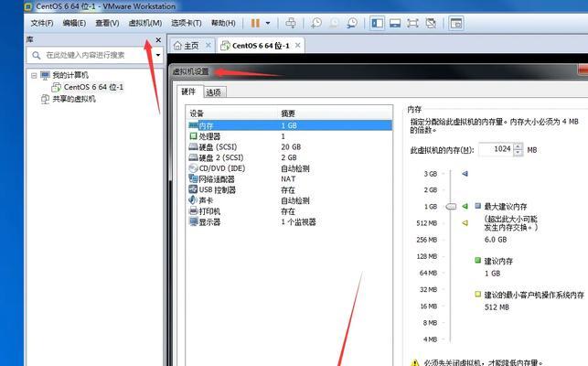Open the snapshot manager toolbar icon
The image size is (588, 366).
coord(352,23)
